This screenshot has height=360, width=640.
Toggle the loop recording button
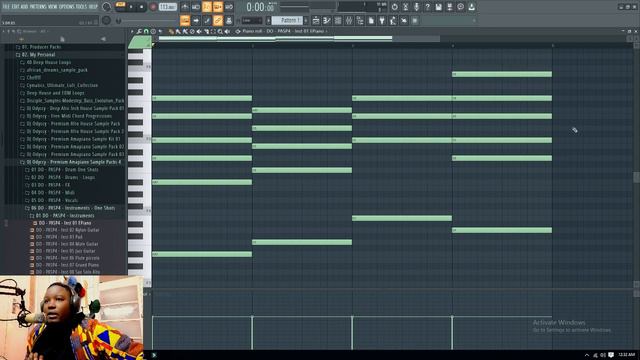point(229,7)
